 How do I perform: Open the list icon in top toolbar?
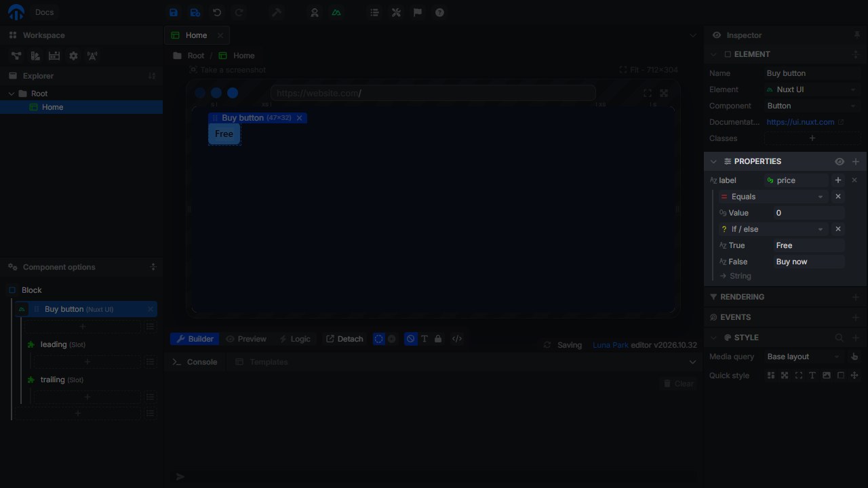pos(374,12)
